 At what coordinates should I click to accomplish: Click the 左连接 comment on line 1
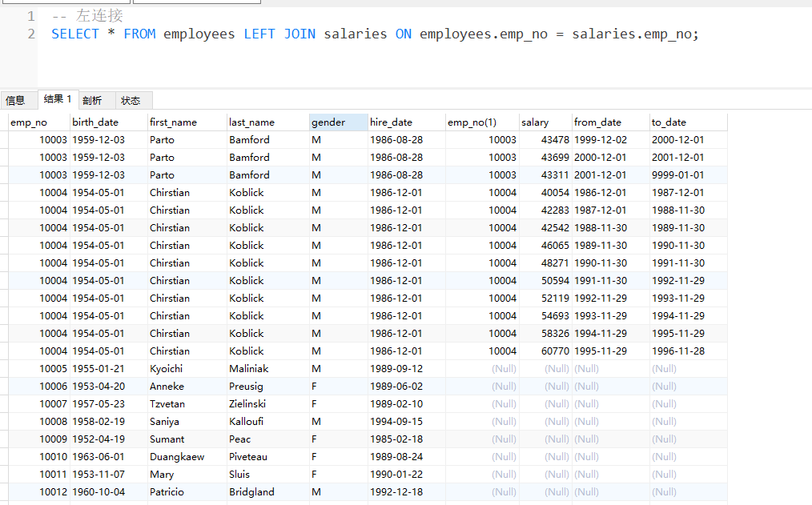[99, 15]
